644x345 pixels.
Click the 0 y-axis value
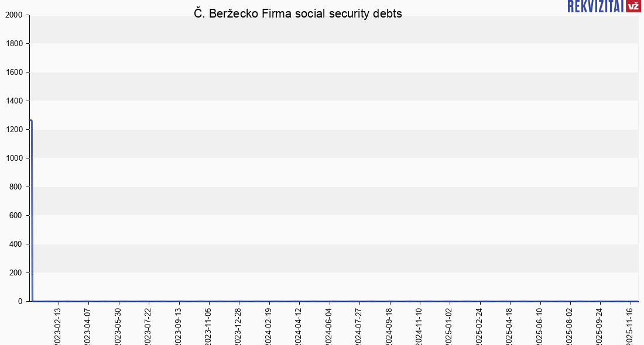pos(20,302)
